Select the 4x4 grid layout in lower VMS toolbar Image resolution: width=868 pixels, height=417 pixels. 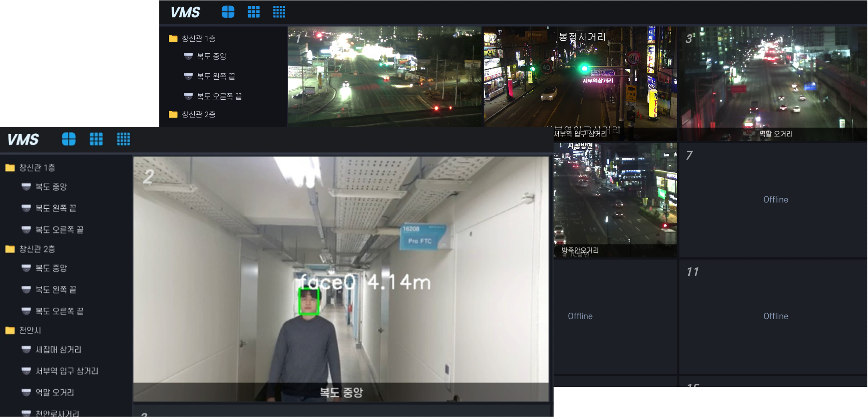click(124, 139)
